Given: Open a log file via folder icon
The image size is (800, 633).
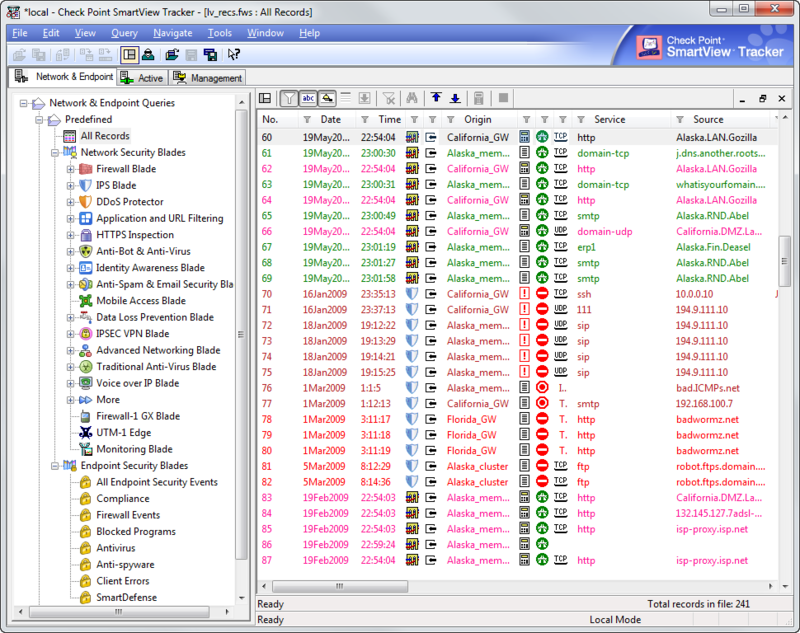Looking at the screenshot, I should (x=172, y=55).
